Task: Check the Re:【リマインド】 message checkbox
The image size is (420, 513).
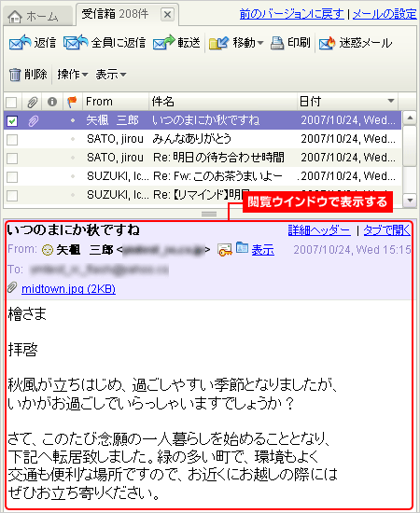Action: click(12, 196)
